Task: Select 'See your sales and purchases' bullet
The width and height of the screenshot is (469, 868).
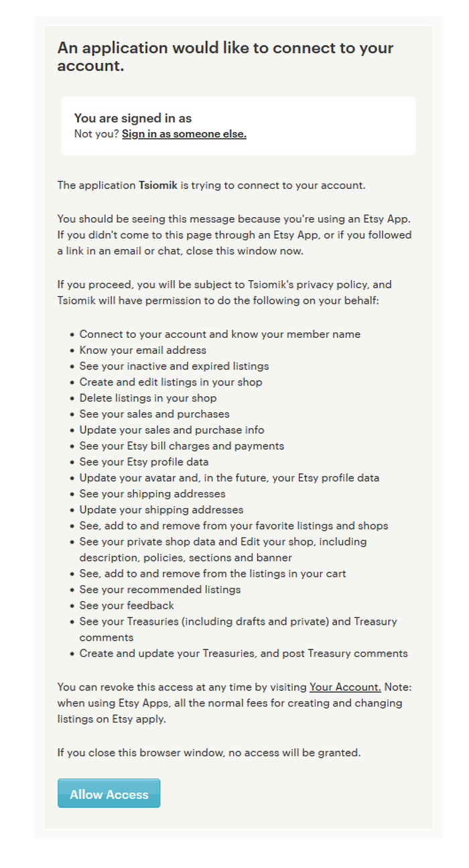Action: click(154, 414)
